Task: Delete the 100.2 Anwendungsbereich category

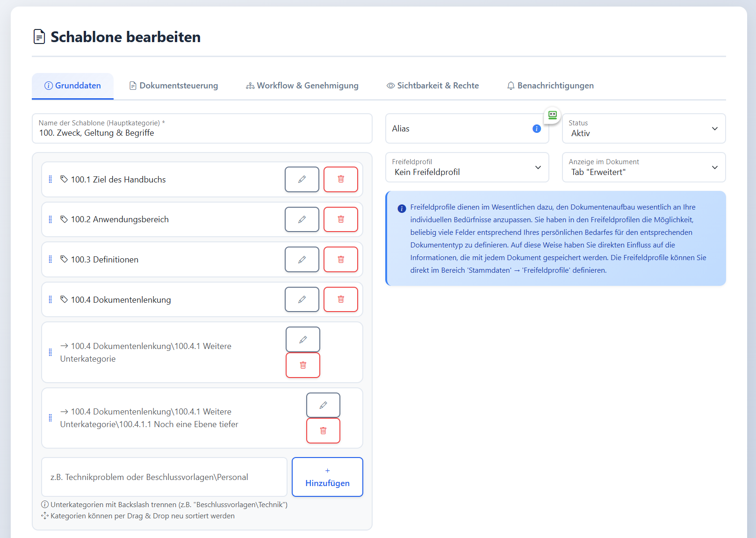Action: click(x=340, y=219)
